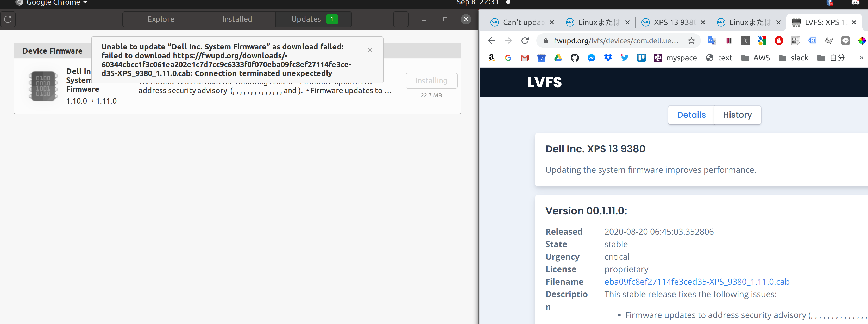
Task: Dismiss the firmware download error notification
Action: point(370,50)
